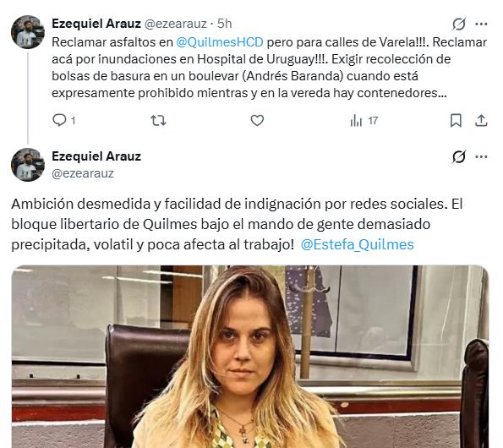
Task: Open the 5h timestamp of first tweet
Action: point(225,24)
